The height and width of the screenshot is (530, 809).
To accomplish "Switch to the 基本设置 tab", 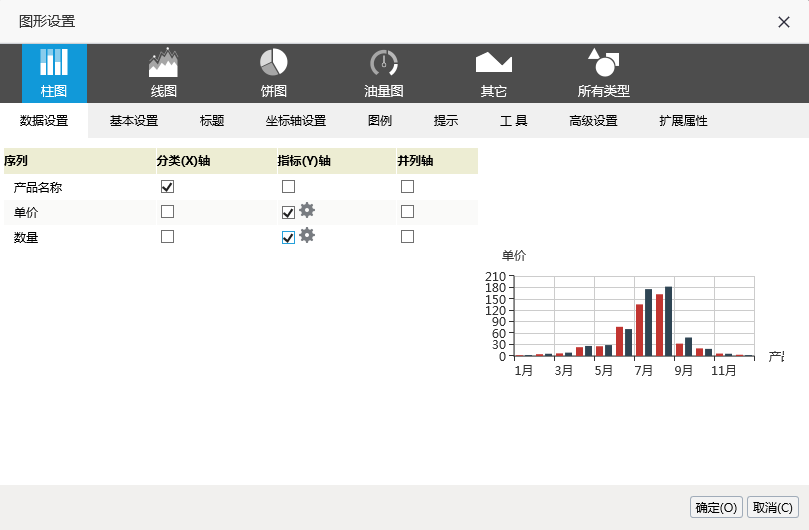I will [134, 121].
